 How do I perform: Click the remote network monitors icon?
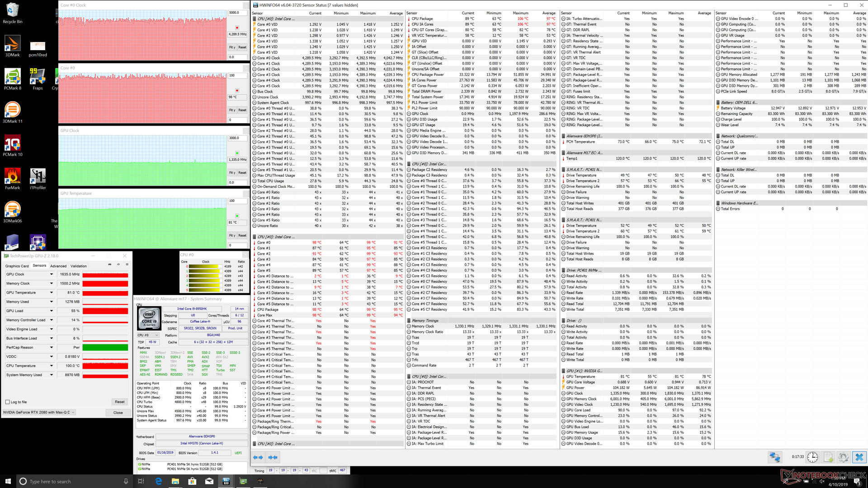pyautogui.click(x=775, y=457)
